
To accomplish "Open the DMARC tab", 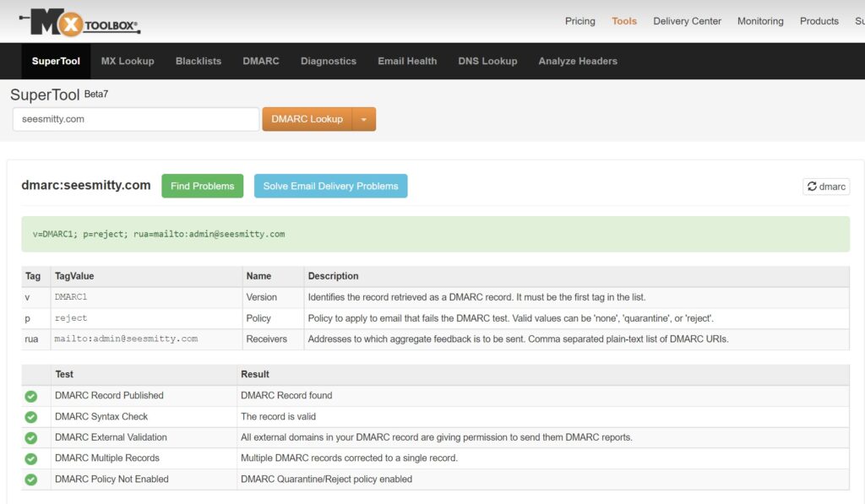I will point(261,62).
